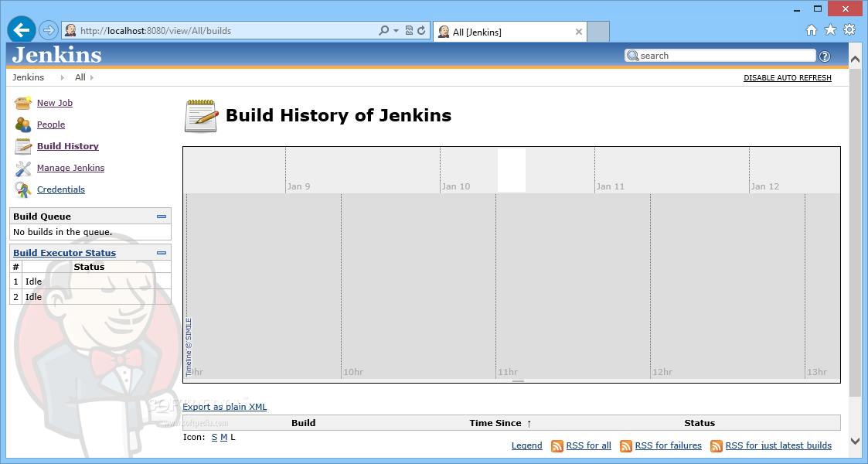Open the address bar autocomplete dropdown arrow

click(x=396, y=30)
